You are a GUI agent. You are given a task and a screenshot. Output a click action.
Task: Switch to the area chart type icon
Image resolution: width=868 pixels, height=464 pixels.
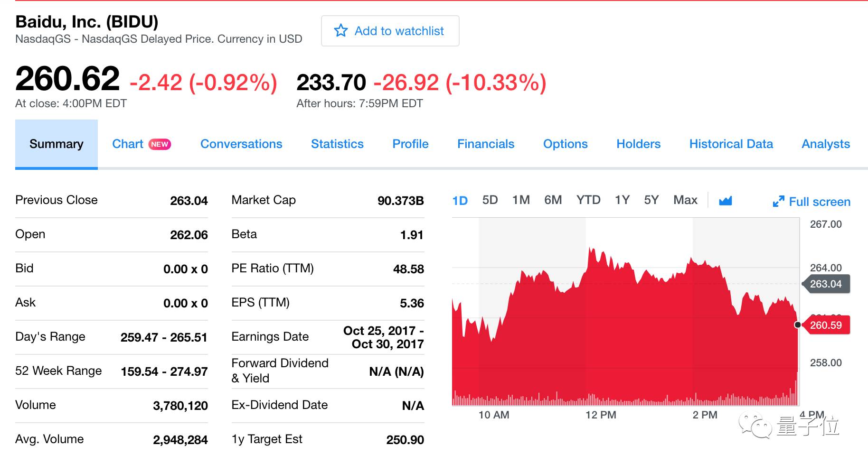point(725,201)
